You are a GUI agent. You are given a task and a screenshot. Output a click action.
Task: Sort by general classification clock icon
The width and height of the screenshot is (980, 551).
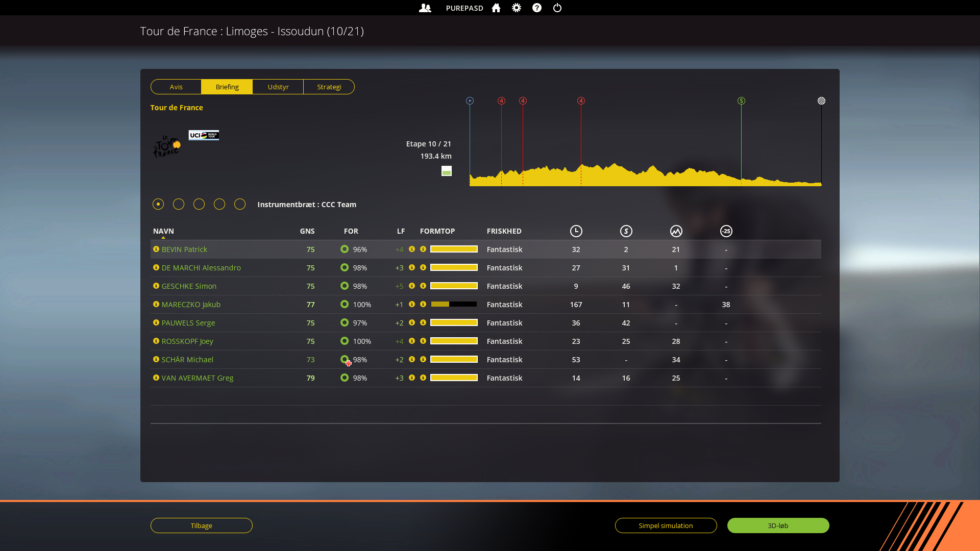point(576,231)
